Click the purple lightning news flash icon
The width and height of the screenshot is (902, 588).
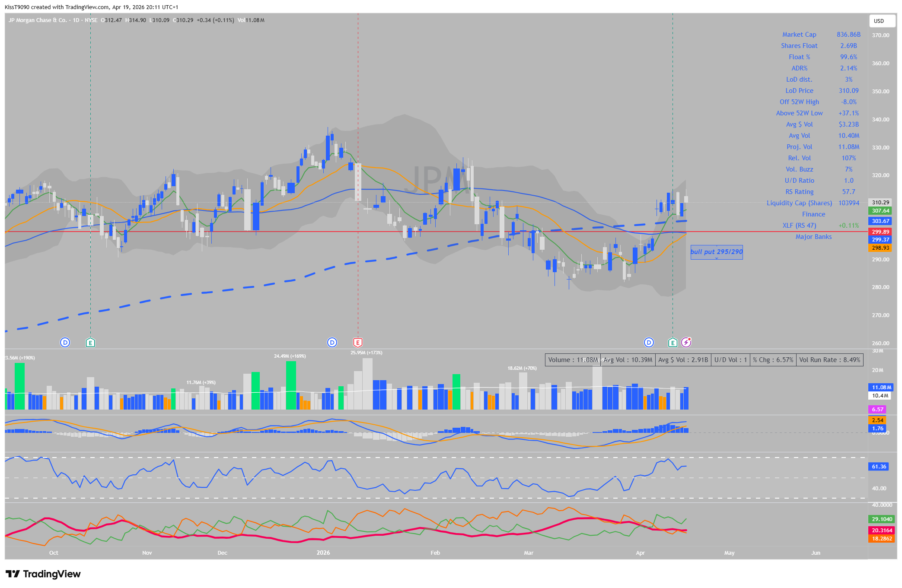[x=686, y=342]
